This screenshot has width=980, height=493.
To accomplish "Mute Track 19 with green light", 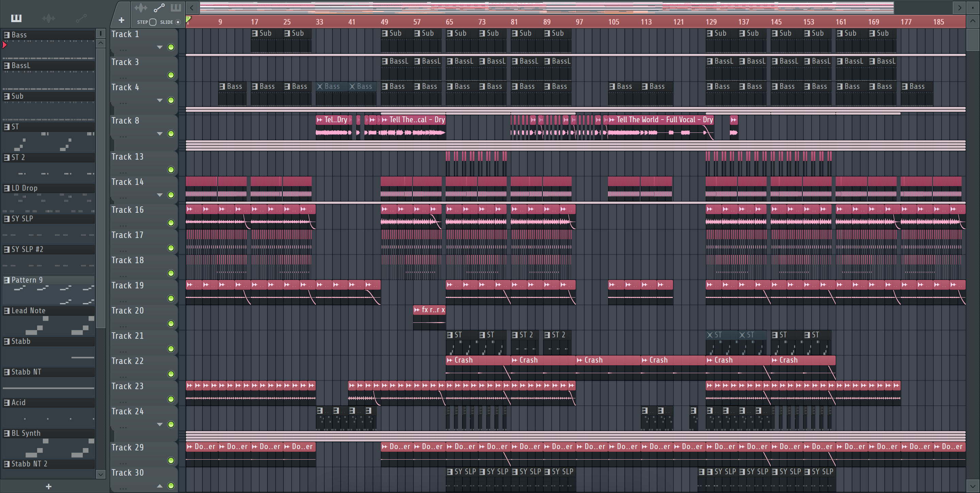I will pos(171,299).
